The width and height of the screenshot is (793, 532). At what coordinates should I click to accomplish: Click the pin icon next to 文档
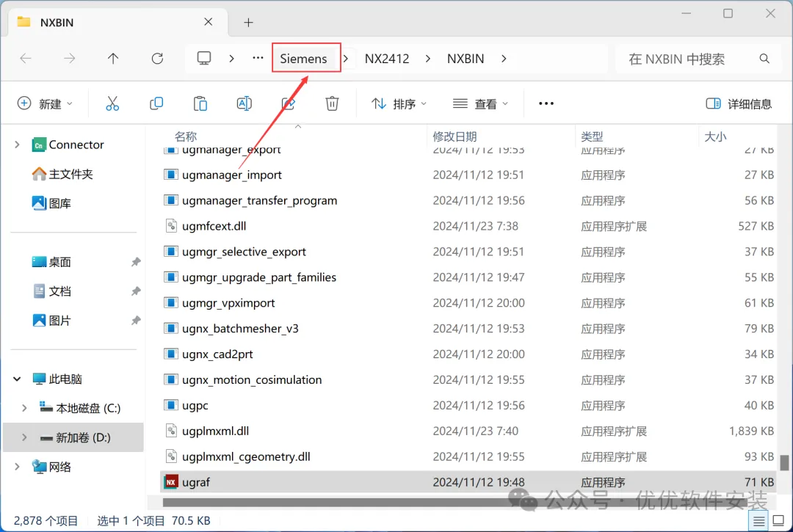136,291
